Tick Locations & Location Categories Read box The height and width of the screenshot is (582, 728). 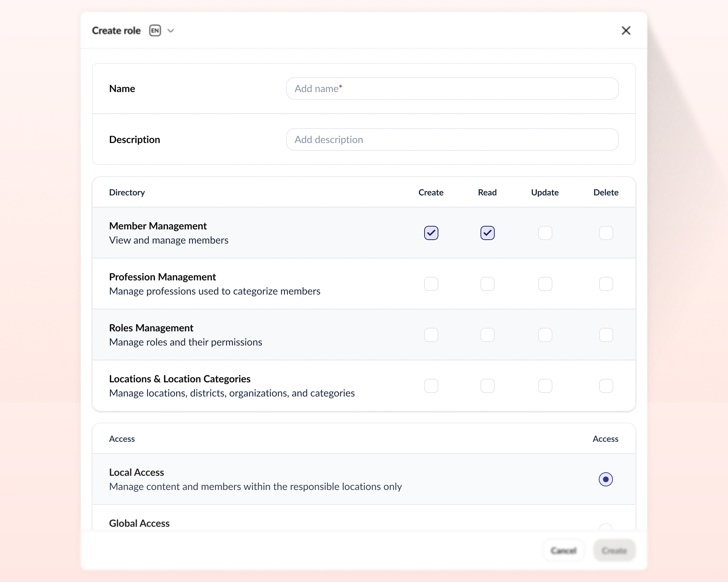(487, 386)
